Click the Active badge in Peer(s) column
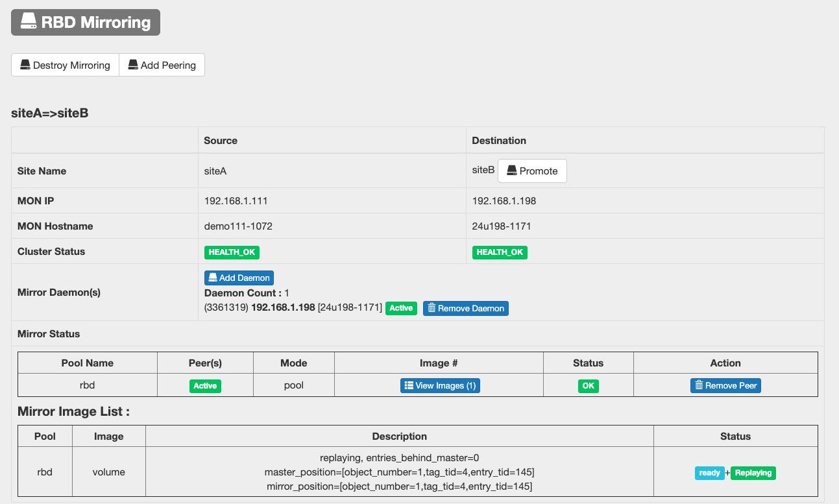 click(205, 385)
